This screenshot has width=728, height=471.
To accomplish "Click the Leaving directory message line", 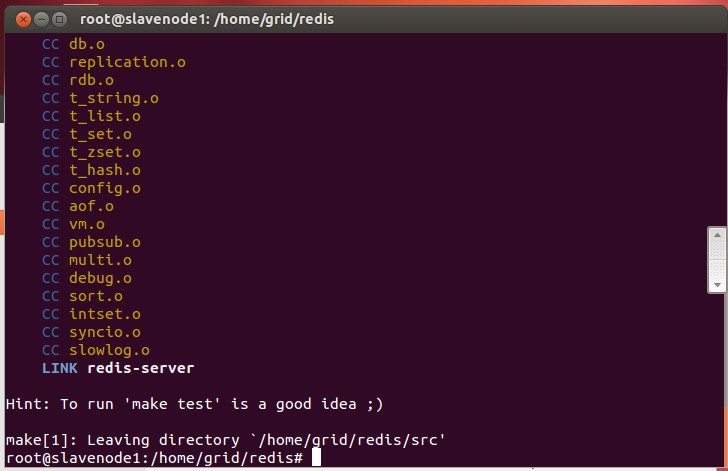I will click(225, 440).
